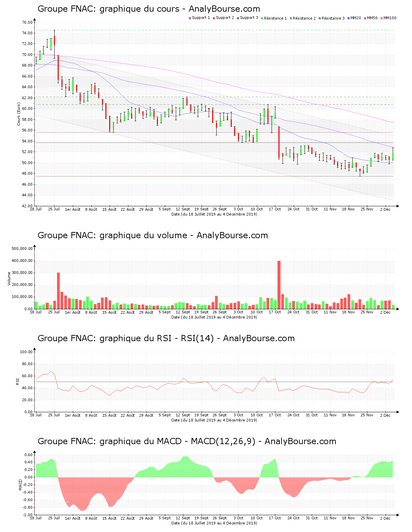Image resolution: width=412 pixels, height=532 pixels.
Task: Select the Résistance 2 legend entry
Action: pos(302,18)
